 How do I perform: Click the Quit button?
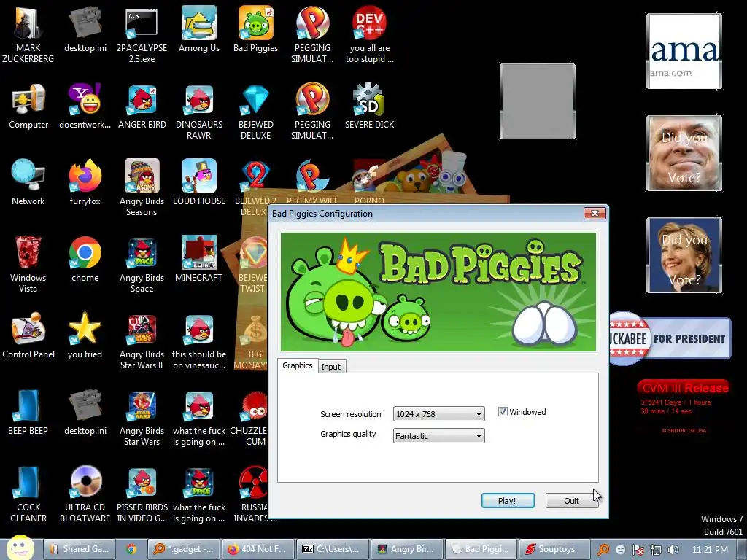coord(571,501)
